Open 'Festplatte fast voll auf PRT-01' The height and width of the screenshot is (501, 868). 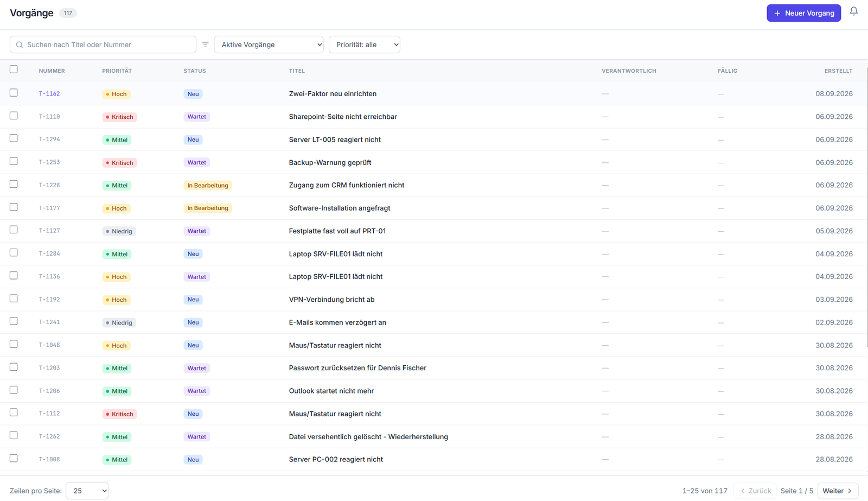(x=337, y=231)
